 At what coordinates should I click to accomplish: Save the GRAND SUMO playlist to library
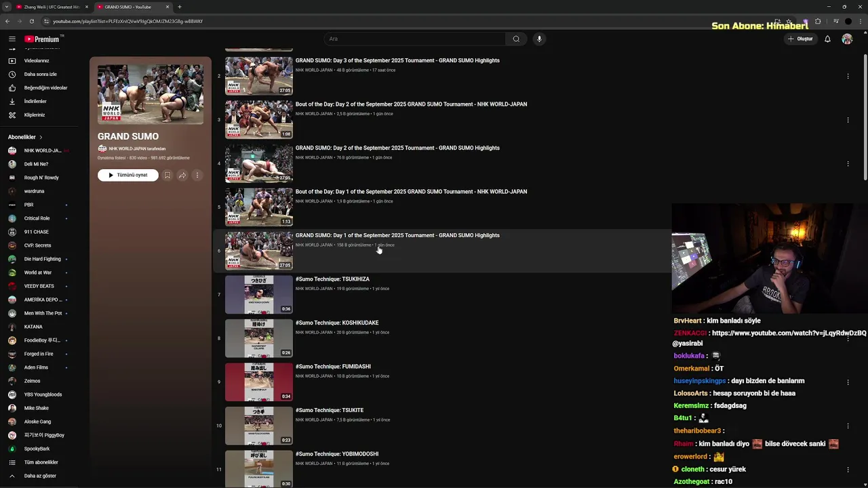(x=167, y=175)
